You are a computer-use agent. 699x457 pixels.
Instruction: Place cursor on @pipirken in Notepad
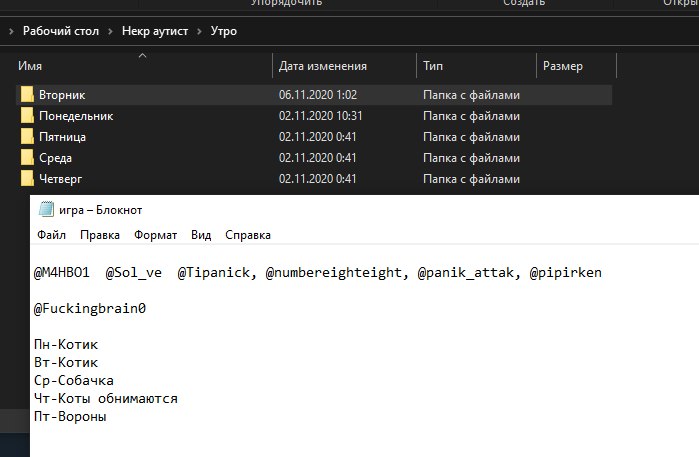(x=566, y=272)
